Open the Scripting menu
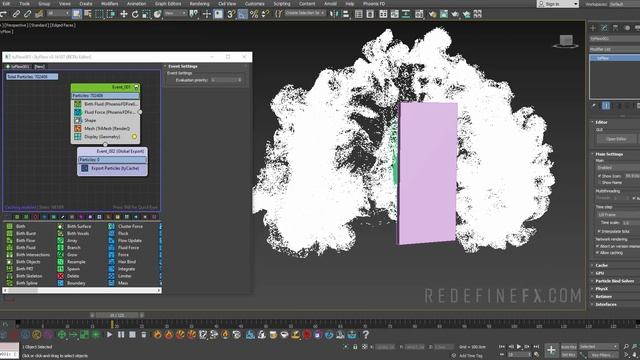This screenshot has height=360, width=640. pyautogui.click(x=282, y=4)
